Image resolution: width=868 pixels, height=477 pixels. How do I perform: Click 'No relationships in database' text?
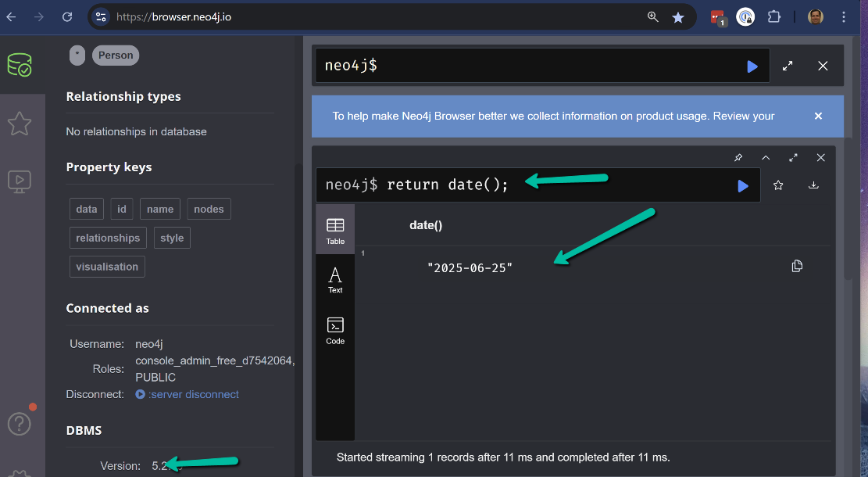click(x=136, y=132)
